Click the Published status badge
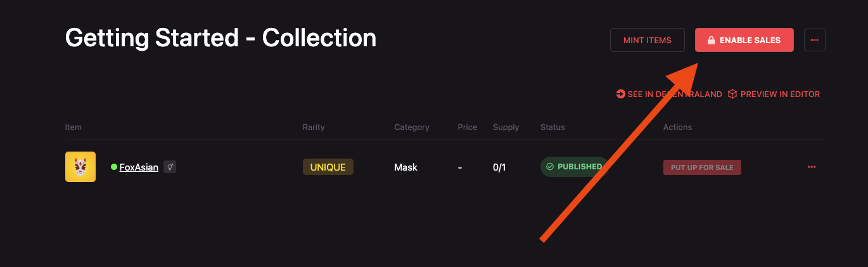 [x=573, y=167]
